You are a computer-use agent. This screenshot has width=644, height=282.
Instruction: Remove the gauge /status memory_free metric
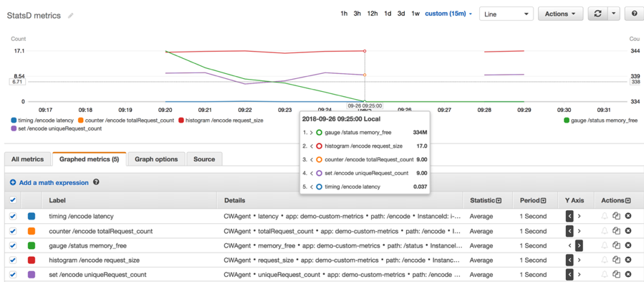pos(628,245)
